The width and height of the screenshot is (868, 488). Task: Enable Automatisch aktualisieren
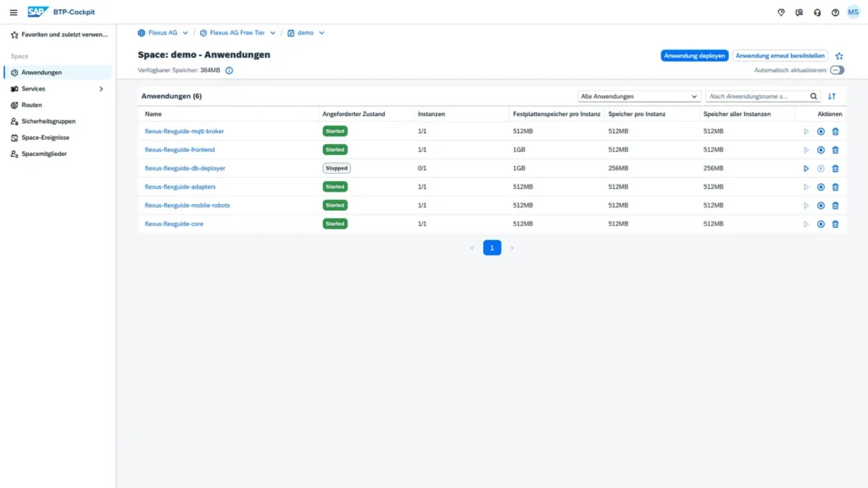point(836,70)
